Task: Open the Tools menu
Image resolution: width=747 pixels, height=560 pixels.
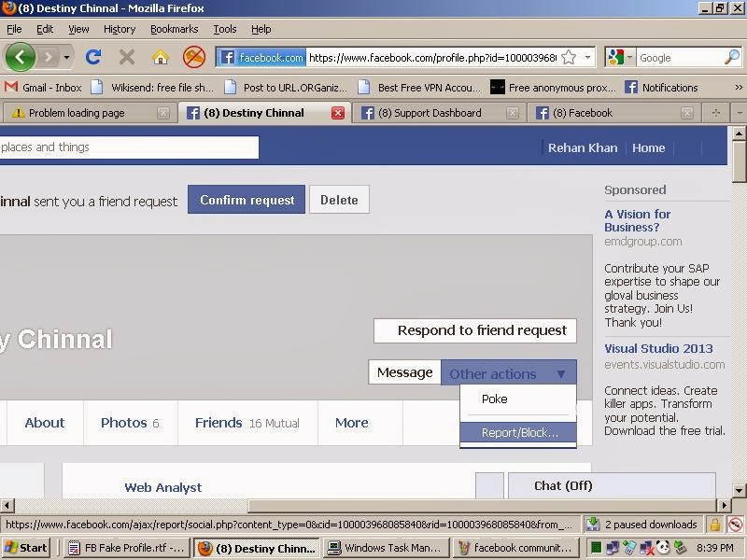Action: click(x=225, y=29)
